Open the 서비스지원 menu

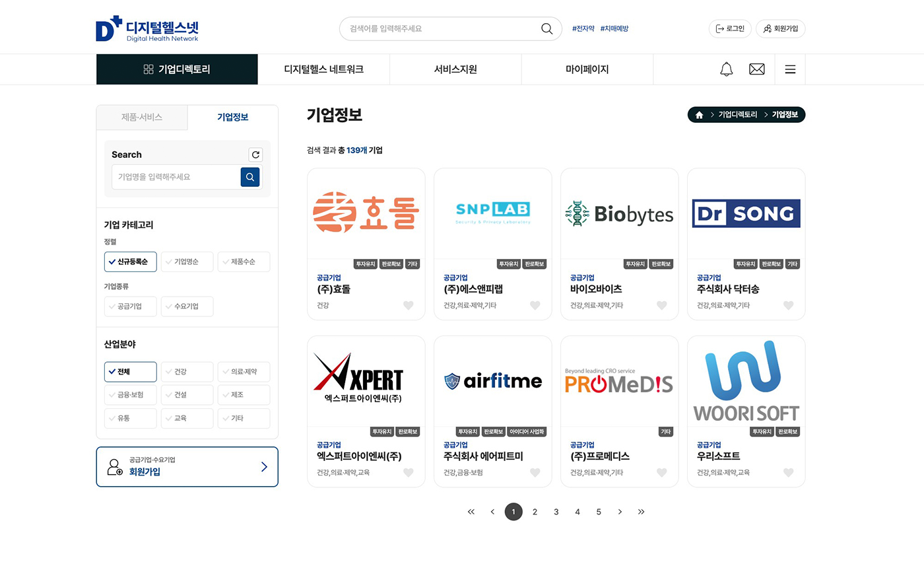coord(455,69)
